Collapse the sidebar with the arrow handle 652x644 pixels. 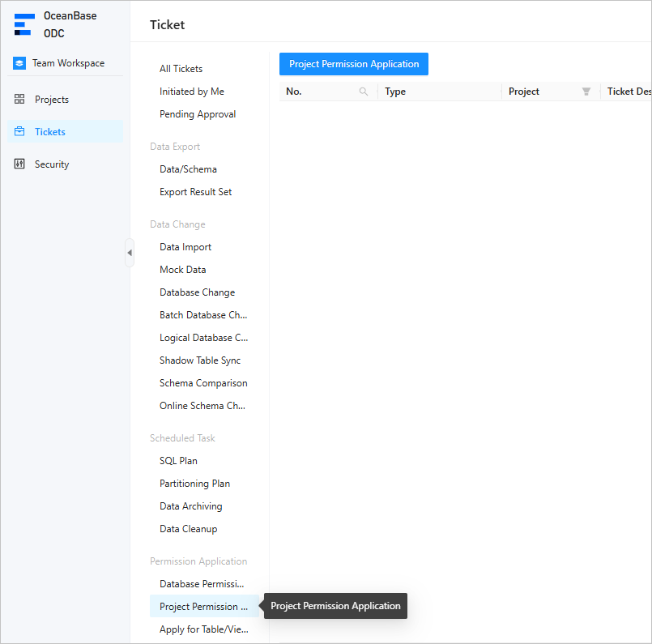tap(130, 253)
